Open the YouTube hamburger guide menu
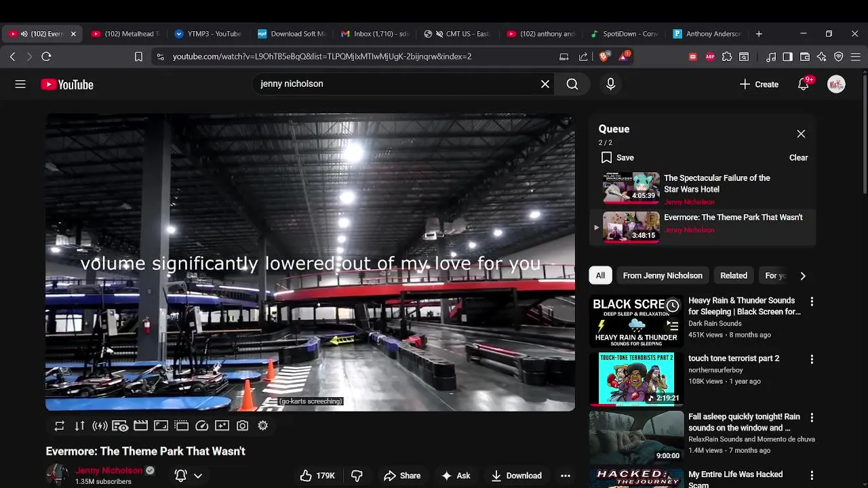The width and height of the screenshot is (868, 488). pos(20,84)
